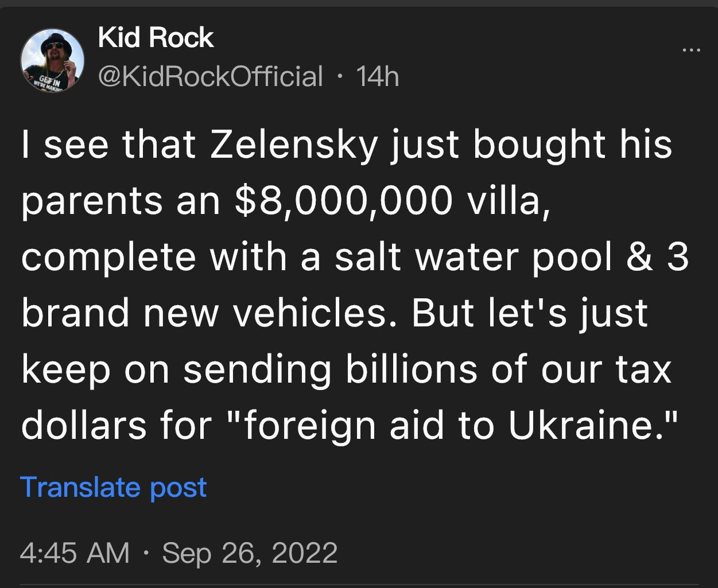The width and height of the screenshot is (718, 588).
Task: Click the Kid Rock display name
Action: click(x=156, y=38)
